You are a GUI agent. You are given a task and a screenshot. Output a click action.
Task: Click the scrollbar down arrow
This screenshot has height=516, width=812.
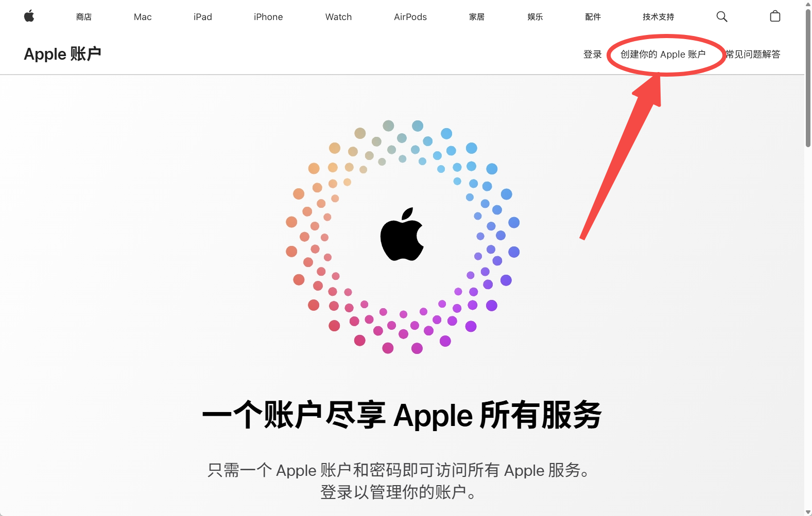pos(808,512)
